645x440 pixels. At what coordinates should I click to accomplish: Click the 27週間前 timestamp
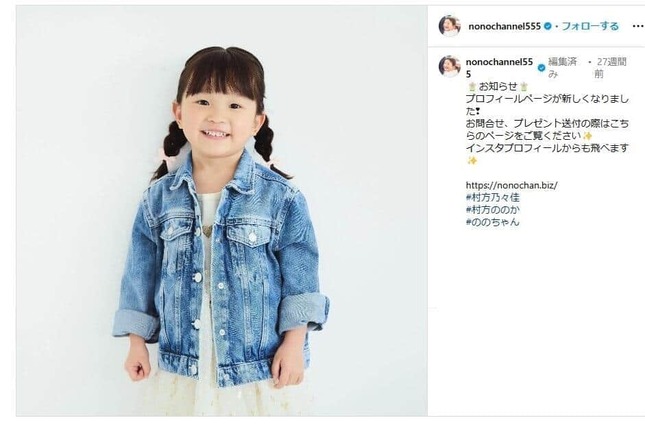point(610,68)
